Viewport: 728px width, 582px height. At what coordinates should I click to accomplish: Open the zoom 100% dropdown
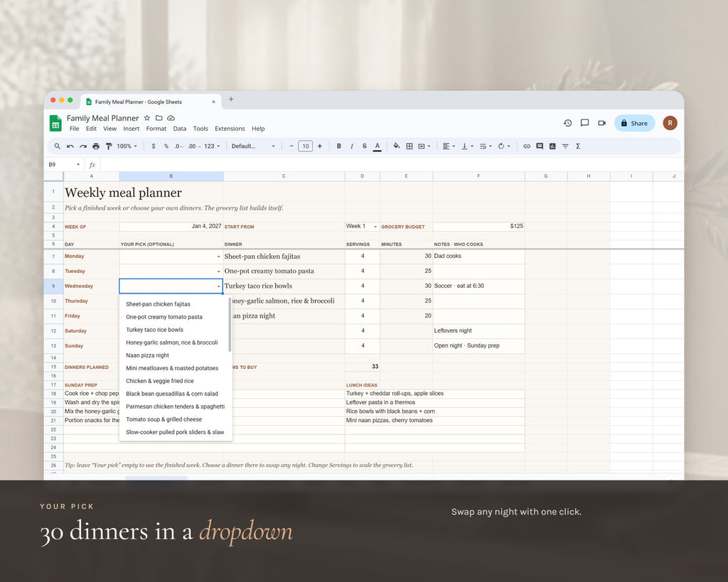click(127, 146)
